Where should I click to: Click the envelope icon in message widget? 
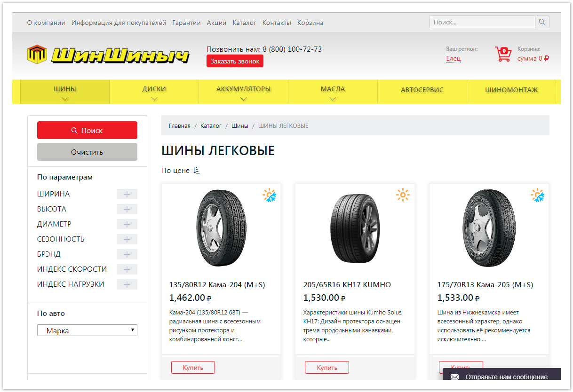[x=454, y=377]
